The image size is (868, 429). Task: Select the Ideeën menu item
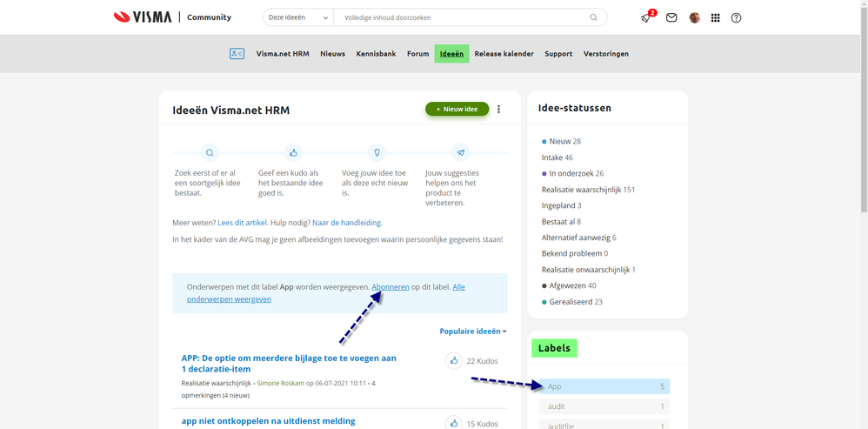(x=451, y=54)
